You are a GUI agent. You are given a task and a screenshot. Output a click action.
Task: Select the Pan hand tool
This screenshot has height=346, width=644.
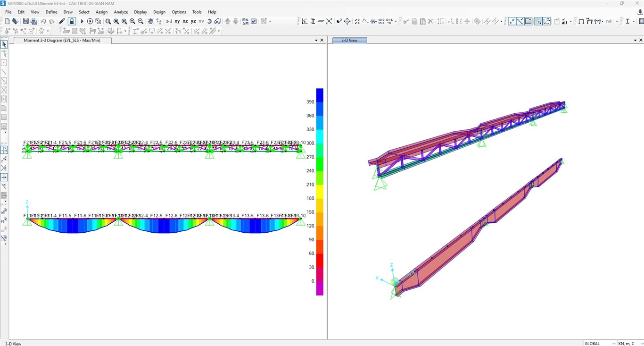[x=150, y=21]
